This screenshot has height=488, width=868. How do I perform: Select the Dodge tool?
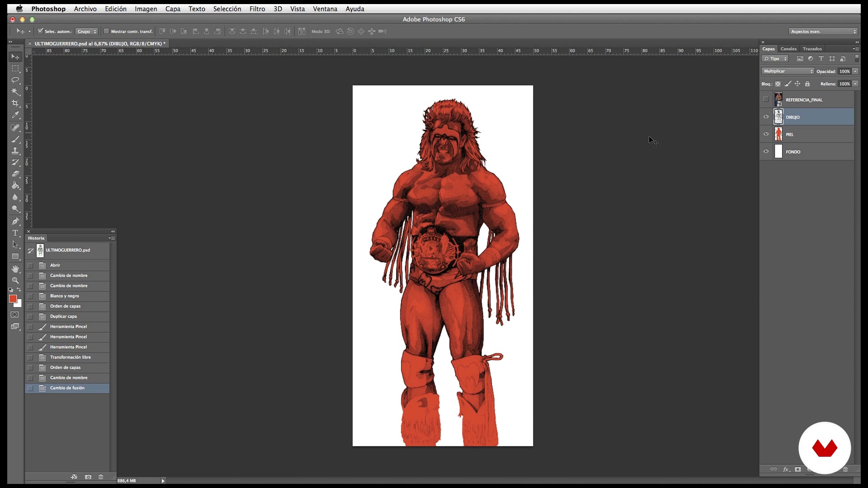[x=15, y=209]
